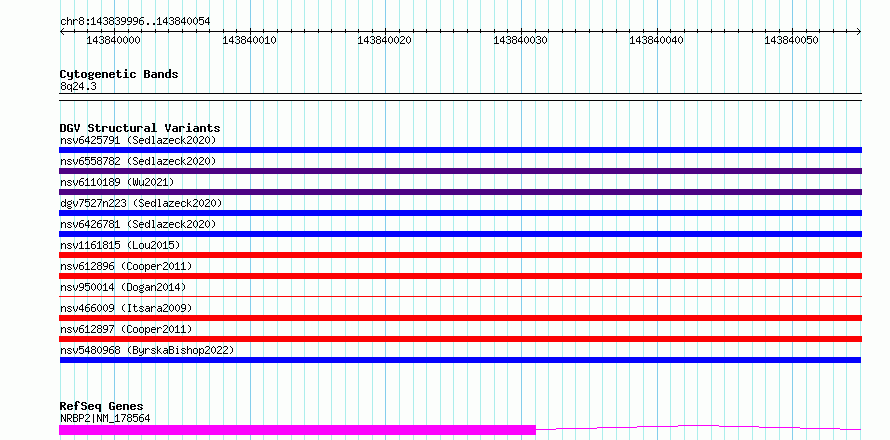
Task: Click the nsv6426781 (Sedlazeck2020) label
Action: click(x=138, y=224)
